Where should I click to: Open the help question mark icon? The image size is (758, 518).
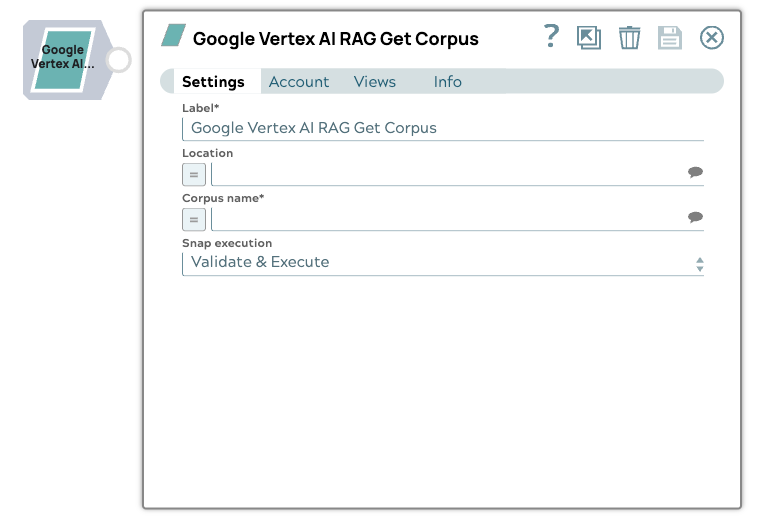551,37
